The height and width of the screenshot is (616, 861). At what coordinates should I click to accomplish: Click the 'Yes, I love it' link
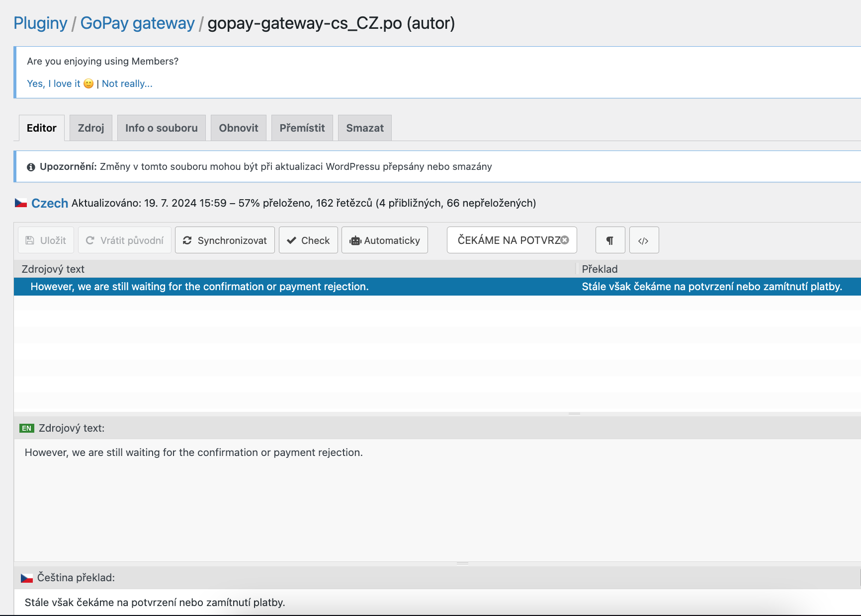tap(60, 83)
